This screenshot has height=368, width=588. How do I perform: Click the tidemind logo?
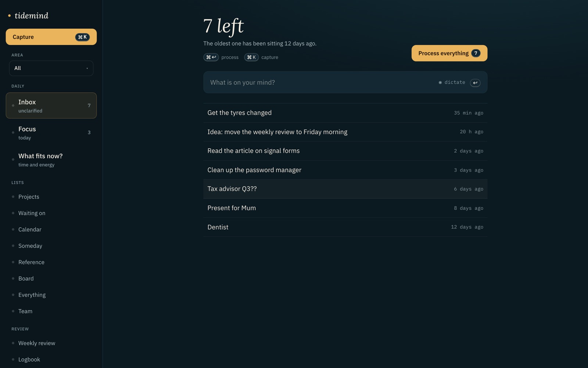click(x=28, y=15)
